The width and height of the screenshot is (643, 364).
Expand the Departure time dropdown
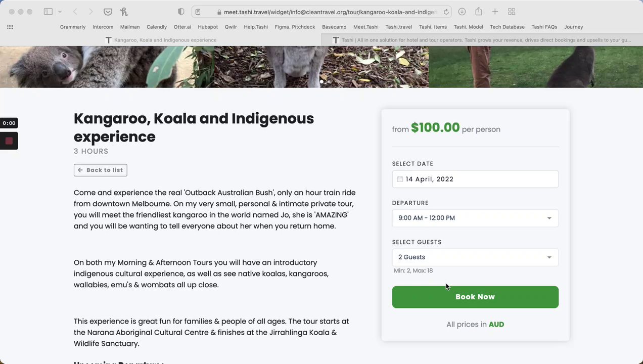tap(475, 218)
